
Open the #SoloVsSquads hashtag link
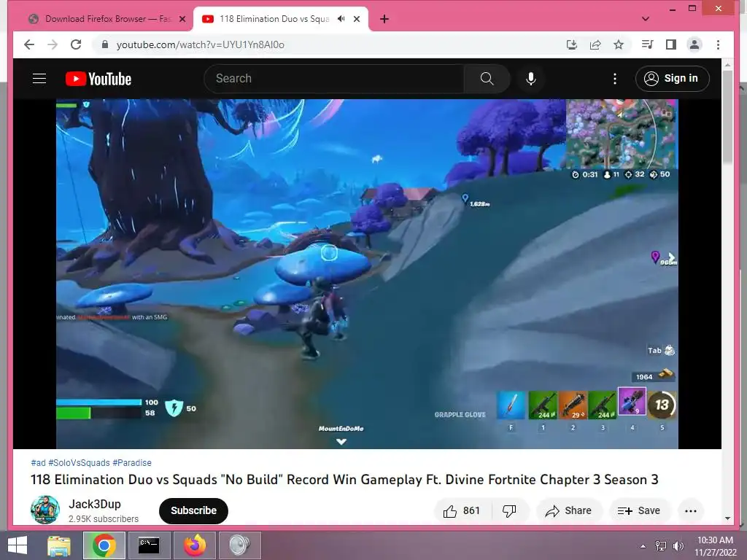pos(79,463)
